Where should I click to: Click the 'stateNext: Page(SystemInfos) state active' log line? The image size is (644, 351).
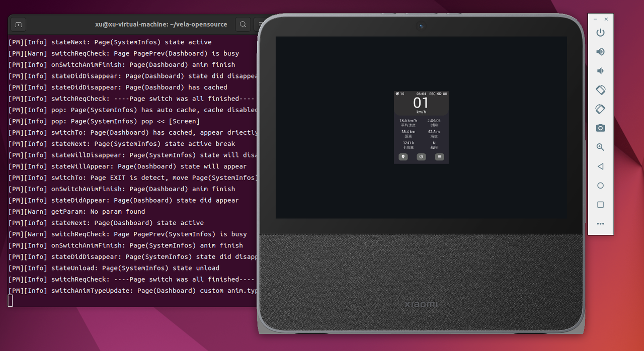(x=110, y=42)
